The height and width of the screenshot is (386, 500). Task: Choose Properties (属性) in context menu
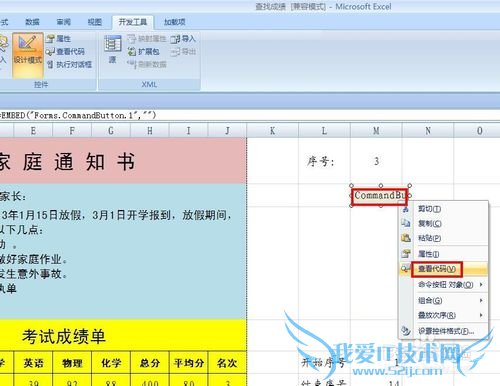pos(444,254)
